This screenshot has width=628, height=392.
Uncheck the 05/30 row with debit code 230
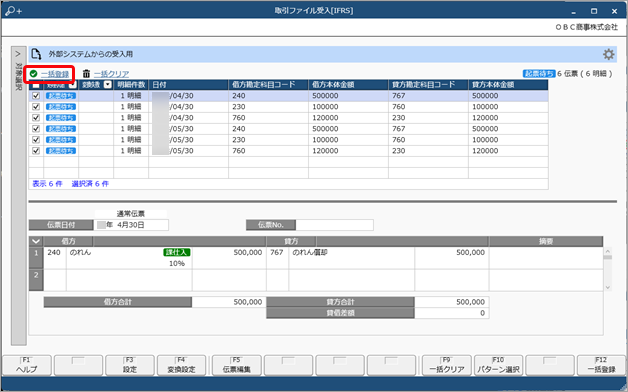(x=36, y=140)
